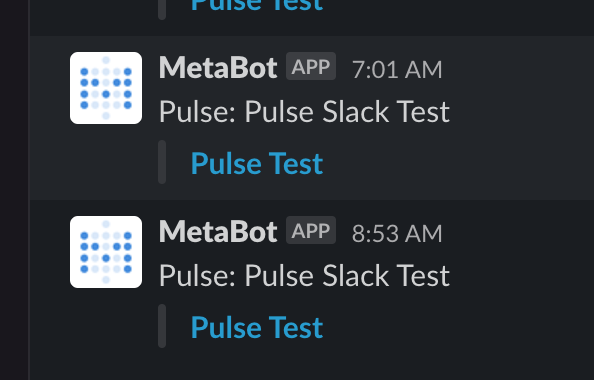
Task: Open the MetaBot sender name at 7:01 AM
Action: [x=218, y=68]
